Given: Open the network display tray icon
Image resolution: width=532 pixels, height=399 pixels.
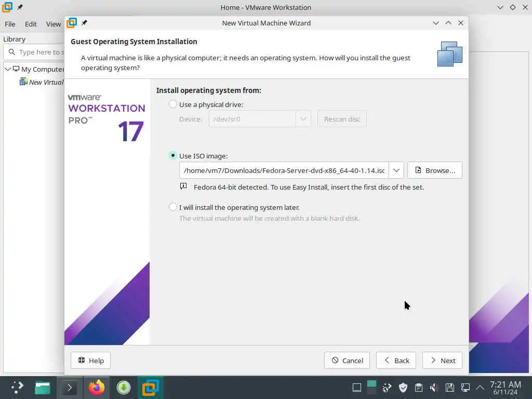Looking at the screenshot, I should coord(465,388).
